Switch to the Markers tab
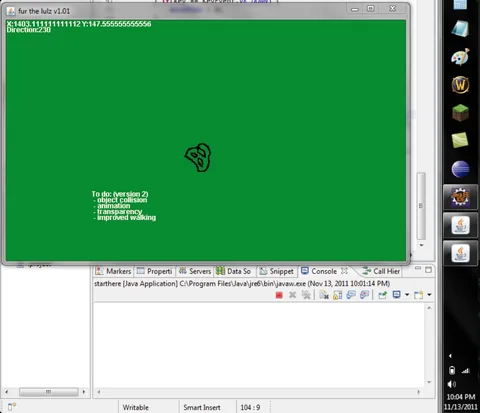 [x=113, y=271]
